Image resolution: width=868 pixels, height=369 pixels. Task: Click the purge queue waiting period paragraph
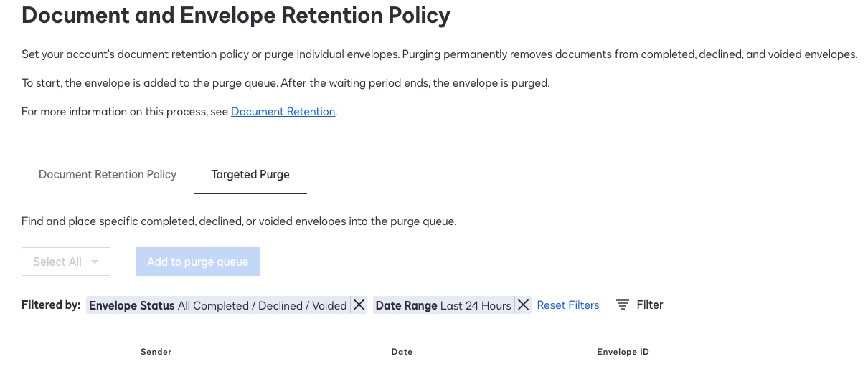click(286, 83)
